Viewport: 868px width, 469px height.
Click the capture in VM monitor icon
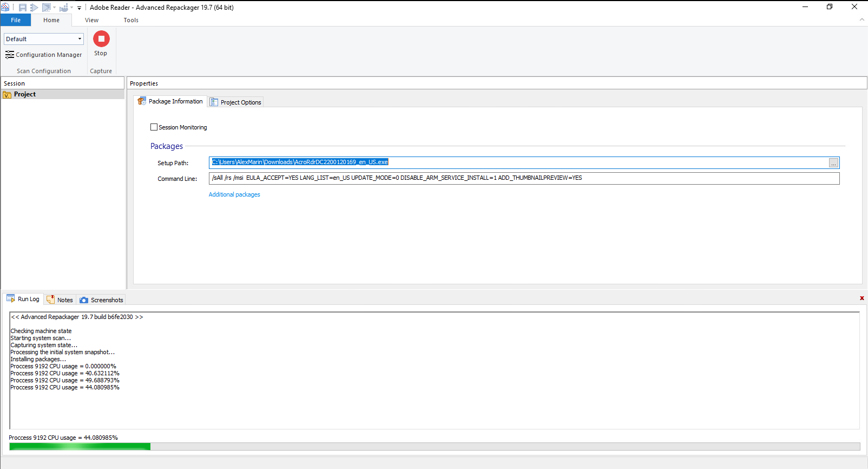click(47, 8)
